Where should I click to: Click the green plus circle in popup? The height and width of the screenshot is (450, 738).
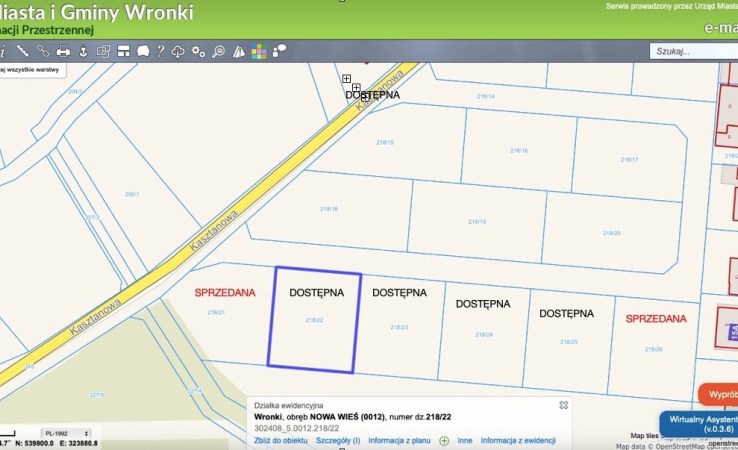(444, 441)
